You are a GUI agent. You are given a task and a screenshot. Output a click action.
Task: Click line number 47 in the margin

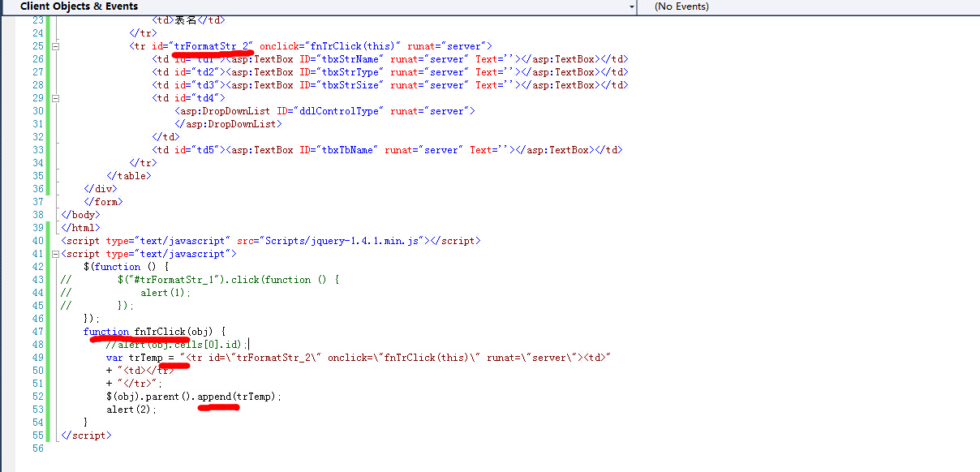pos(37,332)
